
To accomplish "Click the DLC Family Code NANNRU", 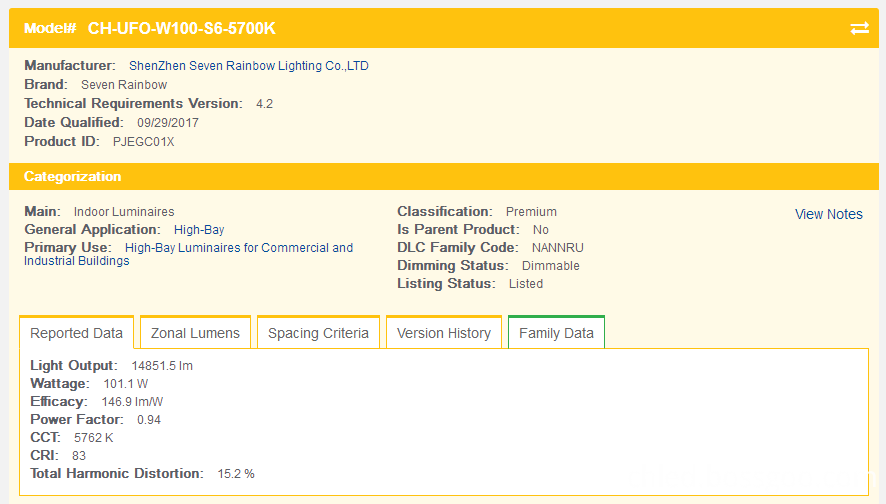I will click(558, 247).
